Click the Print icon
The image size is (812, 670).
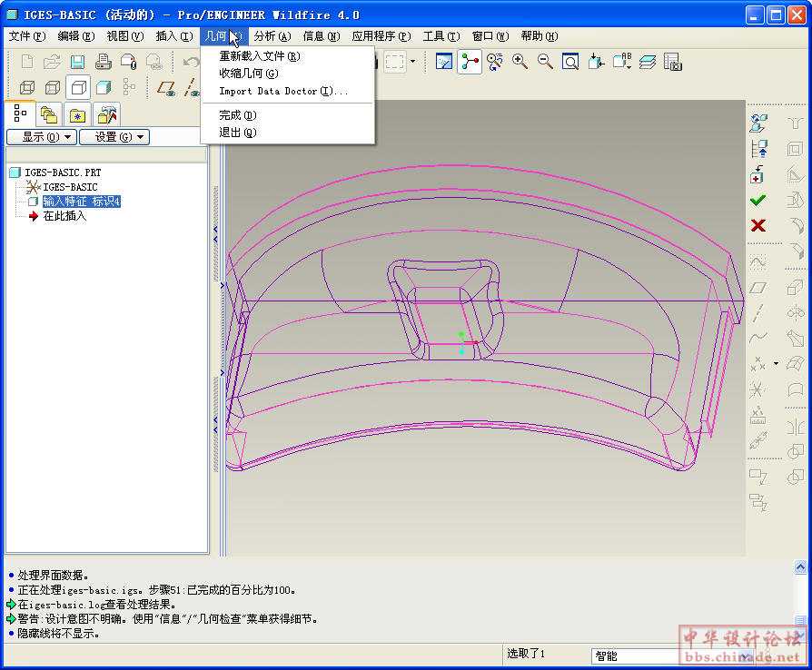click(x=103, y=62)
